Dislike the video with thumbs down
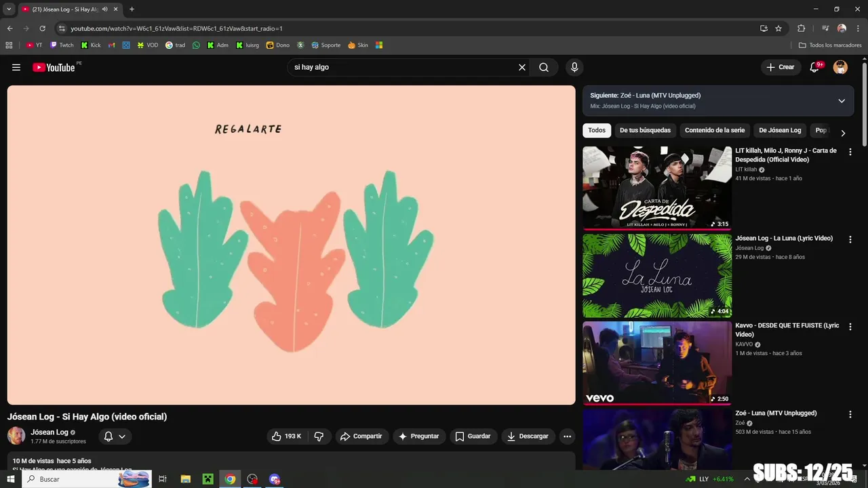Image resolution: width=868 pixels, height=488 pixels. [319, 436]
